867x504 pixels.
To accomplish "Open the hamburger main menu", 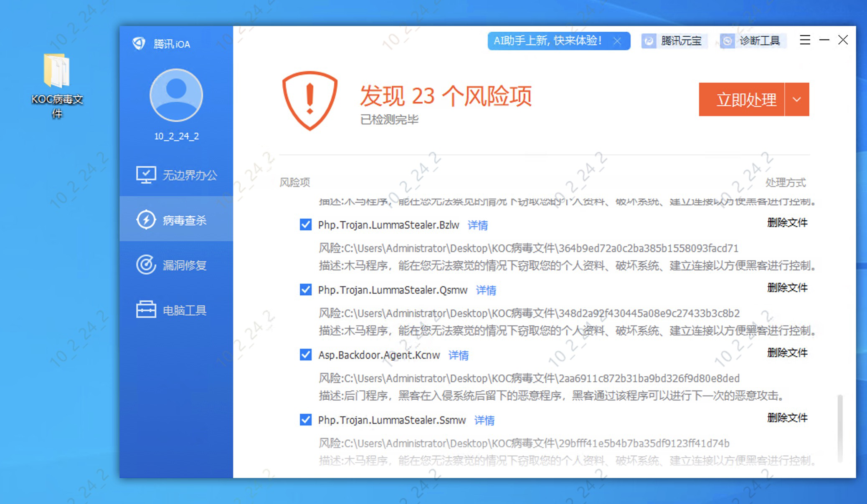I will (805, 40).
